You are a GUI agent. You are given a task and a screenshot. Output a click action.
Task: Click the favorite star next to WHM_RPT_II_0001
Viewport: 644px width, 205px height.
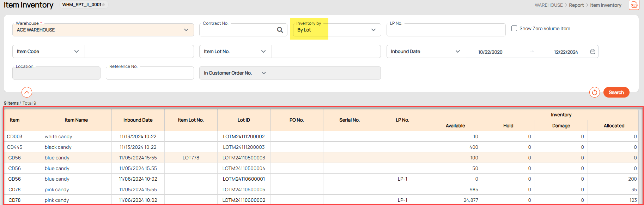103,5
